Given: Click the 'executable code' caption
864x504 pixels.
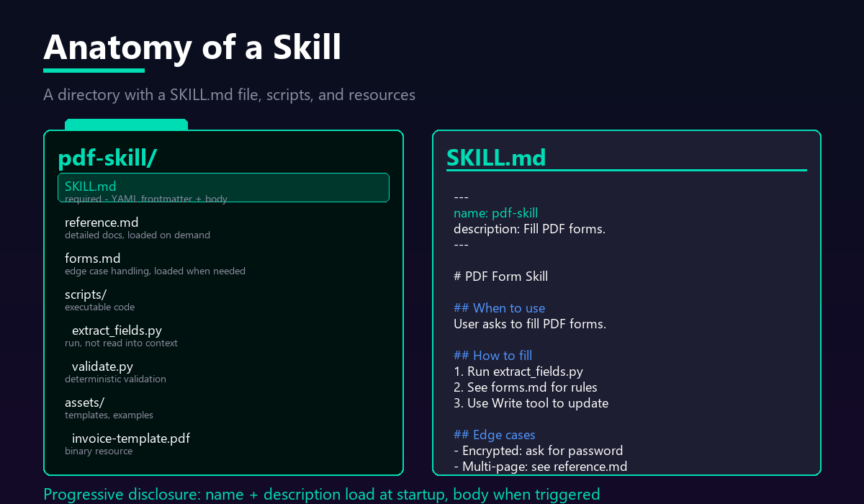Looking at the screenshot, I should coord(99,307).
